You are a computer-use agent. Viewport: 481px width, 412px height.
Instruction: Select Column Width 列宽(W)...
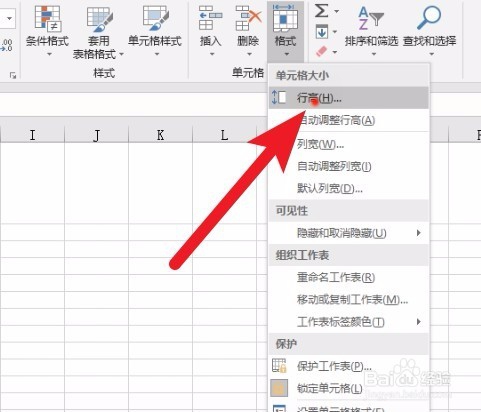(x=349, y=144)
